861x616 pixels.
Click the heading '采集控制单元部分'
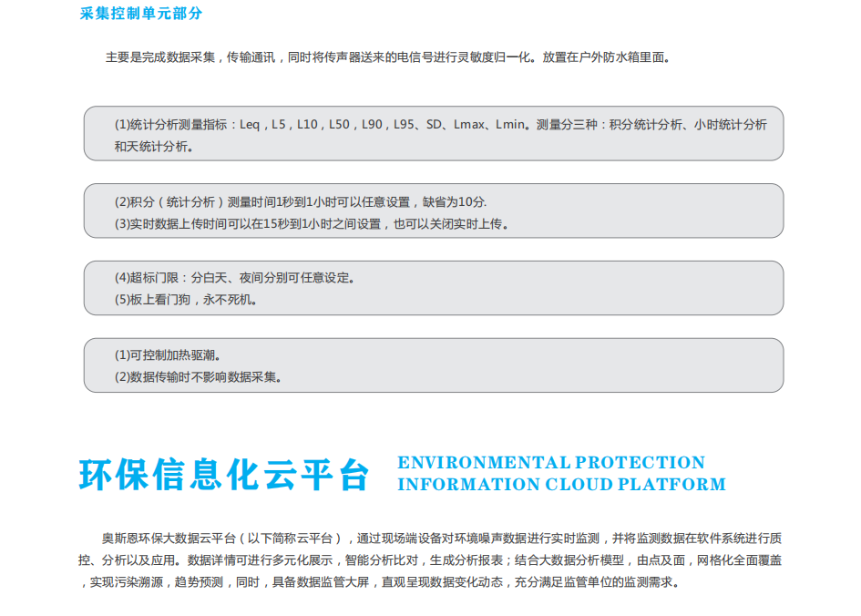[x=141, y=14]
